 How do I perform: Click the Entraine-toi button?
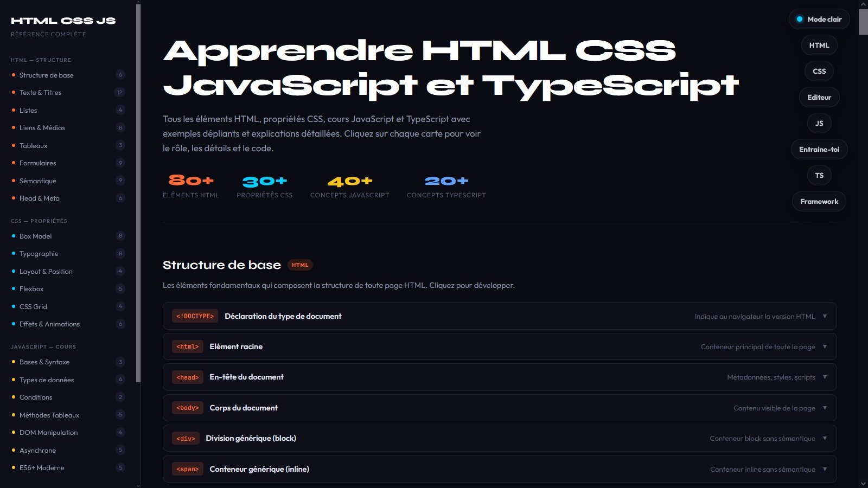tap(819, 149)
